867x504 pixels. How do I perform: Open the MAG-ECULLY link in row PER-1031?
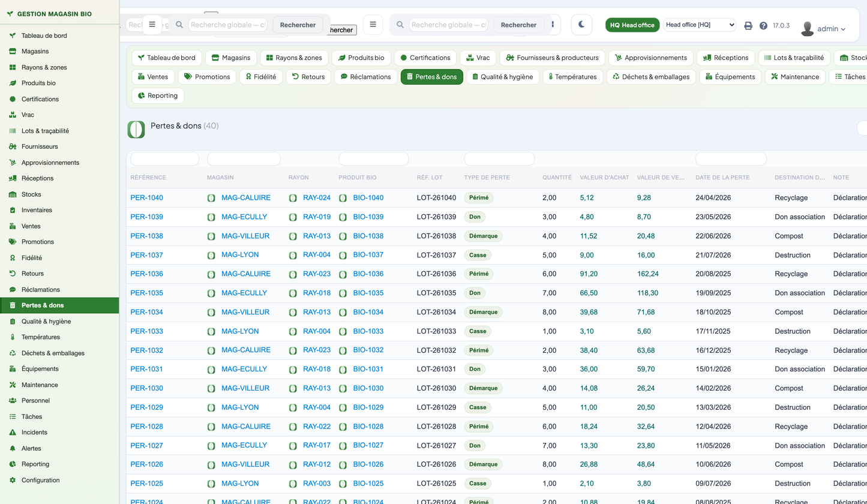[x=244, y=369]
